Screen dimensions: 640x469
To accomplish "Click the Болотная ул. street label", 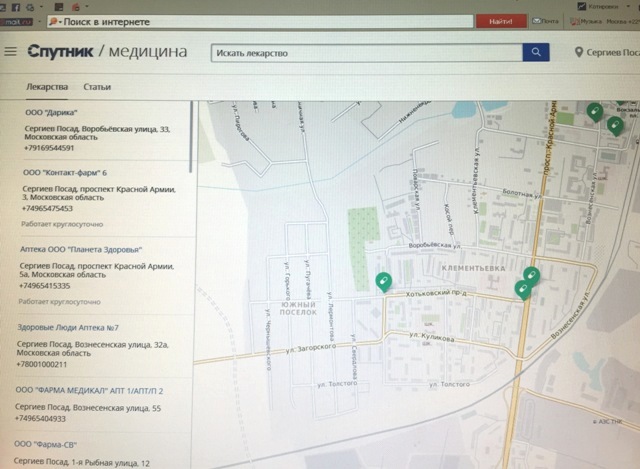I will (x=522, y=193).
